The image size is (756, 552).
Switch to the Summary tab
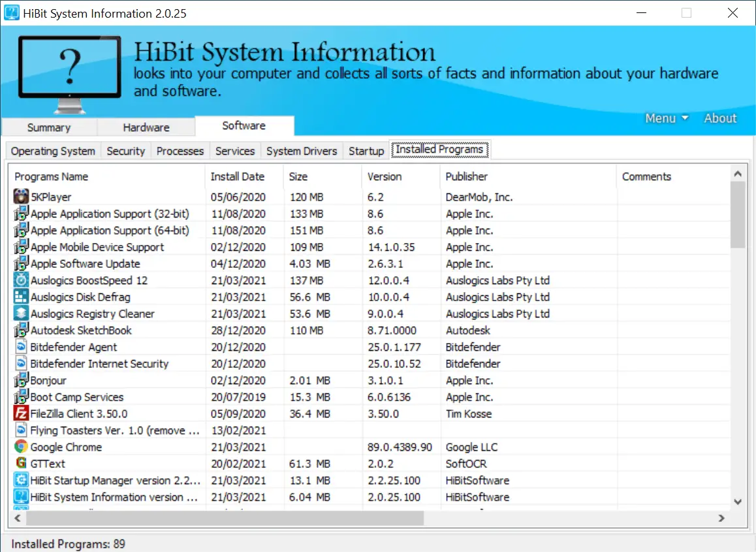pyautogui.click(x=49, y=127)
